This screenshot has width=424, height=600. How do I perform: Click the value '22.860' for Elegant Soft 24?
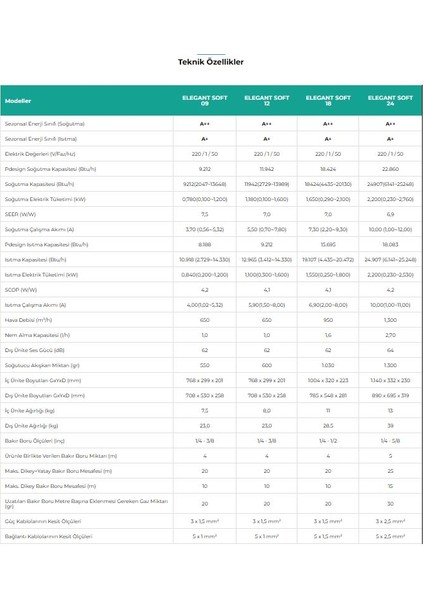[390, 169]
